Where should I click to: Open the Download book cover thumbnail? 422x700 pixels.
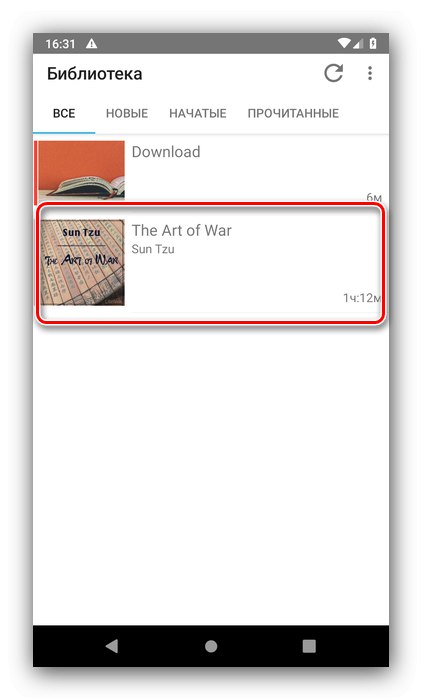point(81,170)
